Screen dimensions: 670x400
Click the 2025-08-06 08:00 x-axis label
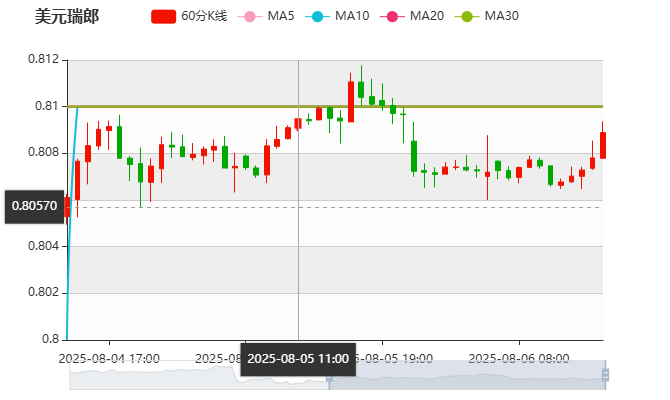pyautogui.click(x=519, y=357)
